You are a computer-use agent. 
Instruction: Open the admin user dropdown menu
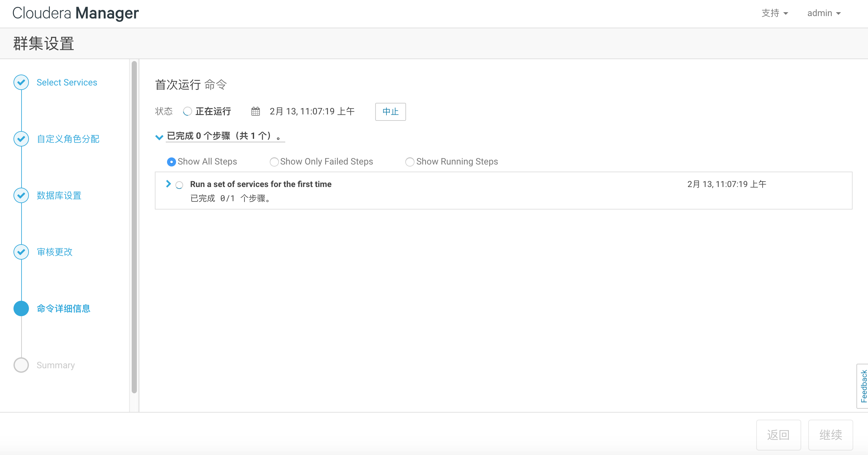tap(824, 13)
